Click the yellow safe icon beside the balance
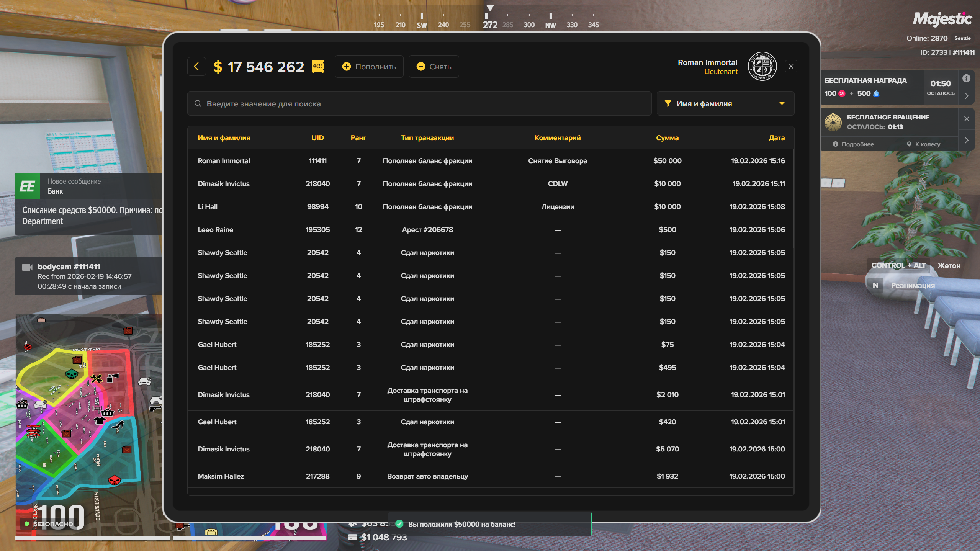980x551 pixels. [318, 67]
